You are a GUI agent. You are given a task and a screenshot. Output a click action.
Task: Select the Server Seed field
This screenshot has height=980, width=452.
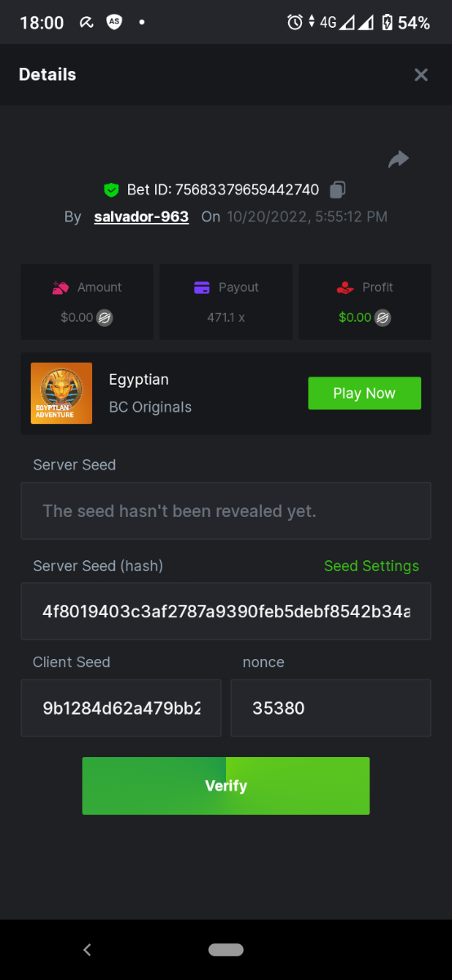226,510
